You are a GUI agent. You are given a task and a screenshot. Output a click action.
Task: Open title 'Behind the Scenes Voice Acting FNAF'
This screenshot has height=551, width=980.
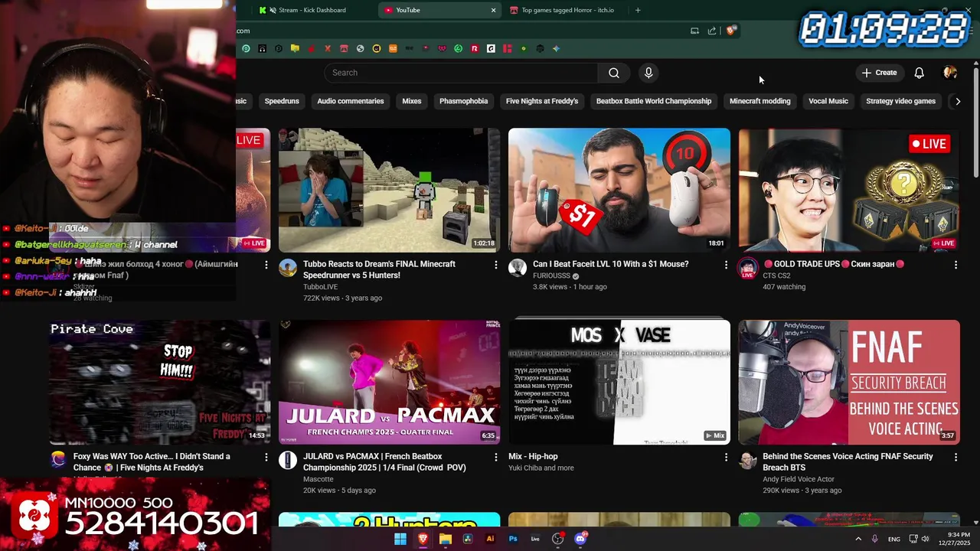(x=848, y=461)
